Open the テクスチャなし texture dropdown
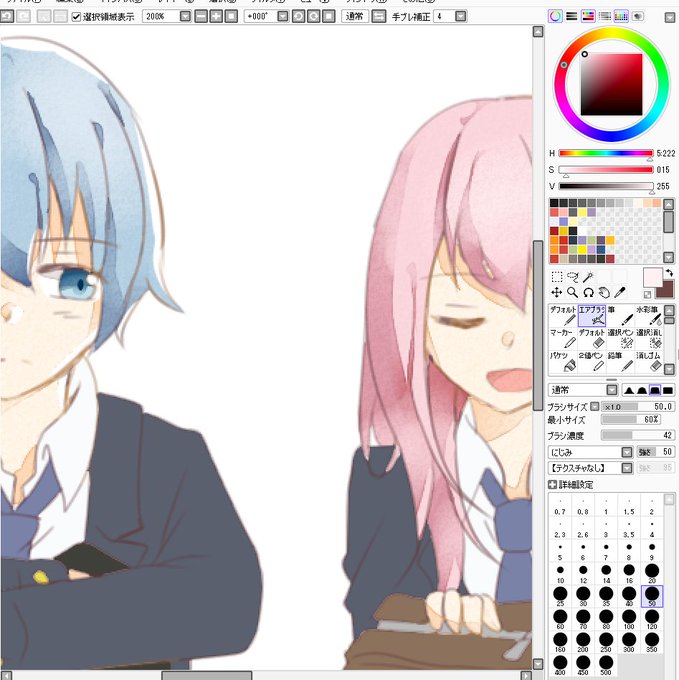 coord(627,468)
